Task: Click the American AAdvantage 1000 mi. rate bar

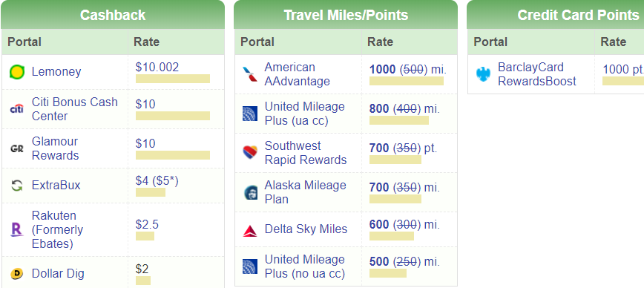Action: (x=406, y=81)
